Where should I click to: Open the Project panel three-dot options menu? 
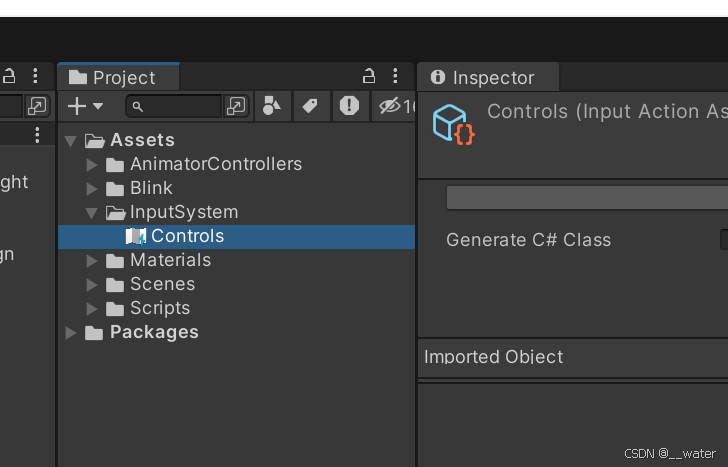pos(395,76)
